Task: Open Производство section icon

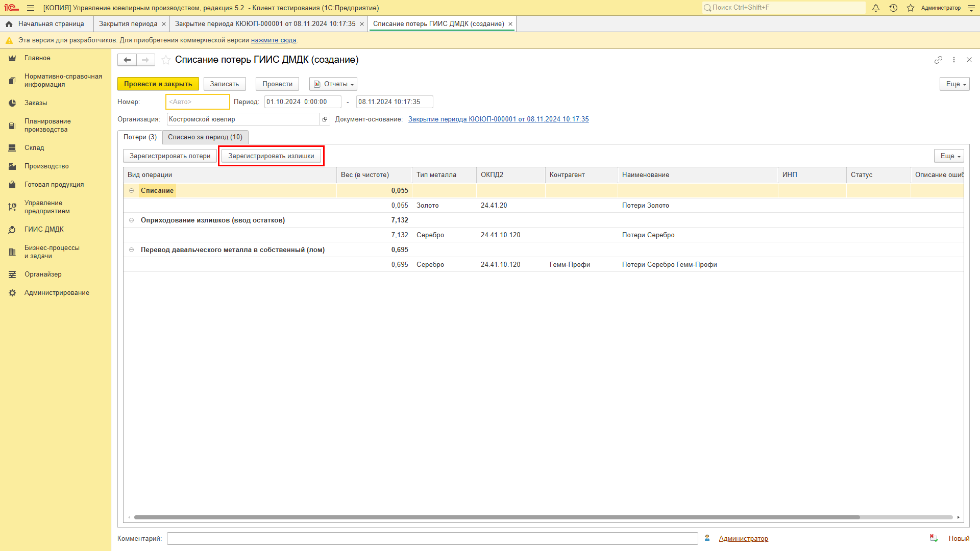Action: [12, 166]
